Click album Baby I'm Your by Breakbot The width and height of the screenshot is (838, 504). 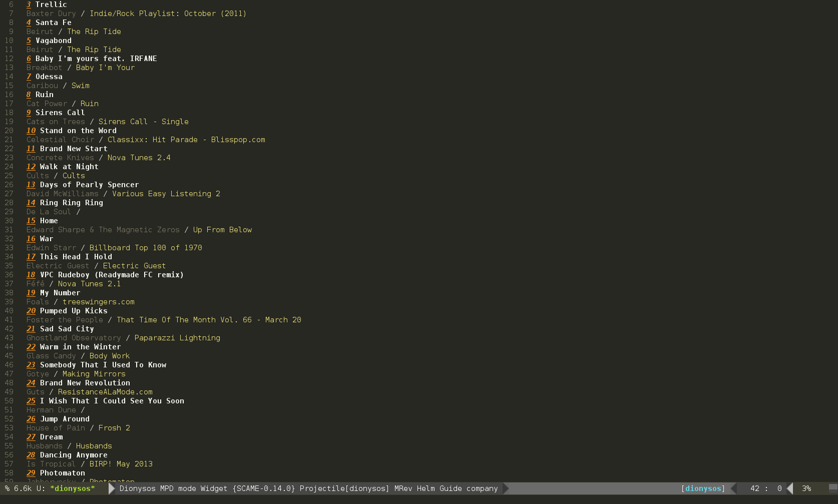click(105, 68)
